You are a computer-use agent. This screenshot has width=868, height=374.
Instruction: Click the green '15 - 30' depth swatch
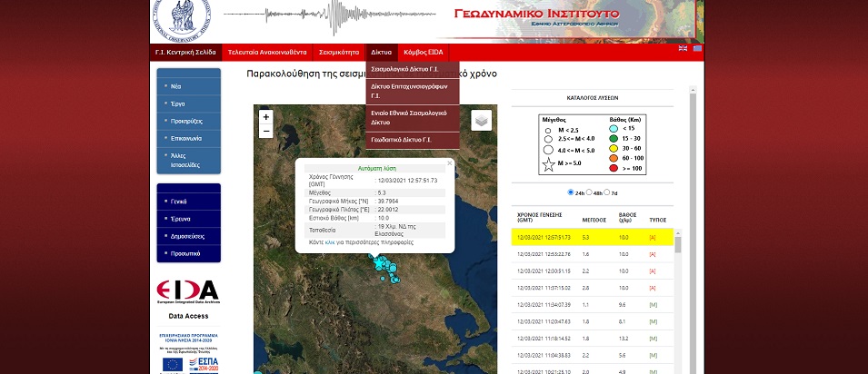(613, 138)
